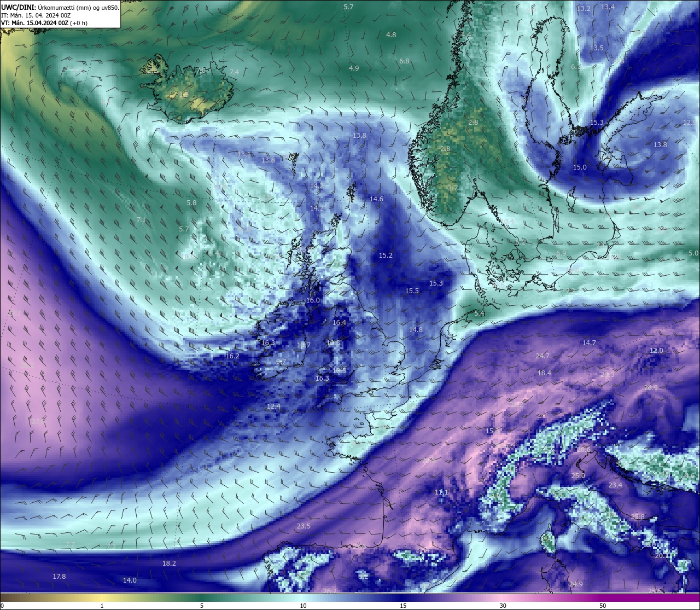
Task: Click the map value '23.4'
Action: (615, 485)
